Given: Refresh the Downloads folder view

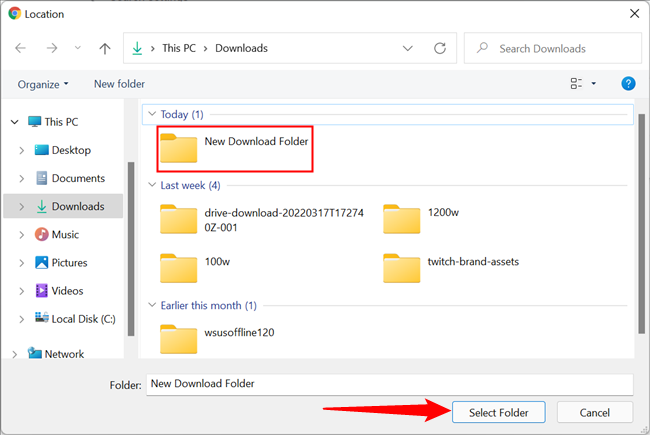Looking at the screenshot, I should click(440, 49).
